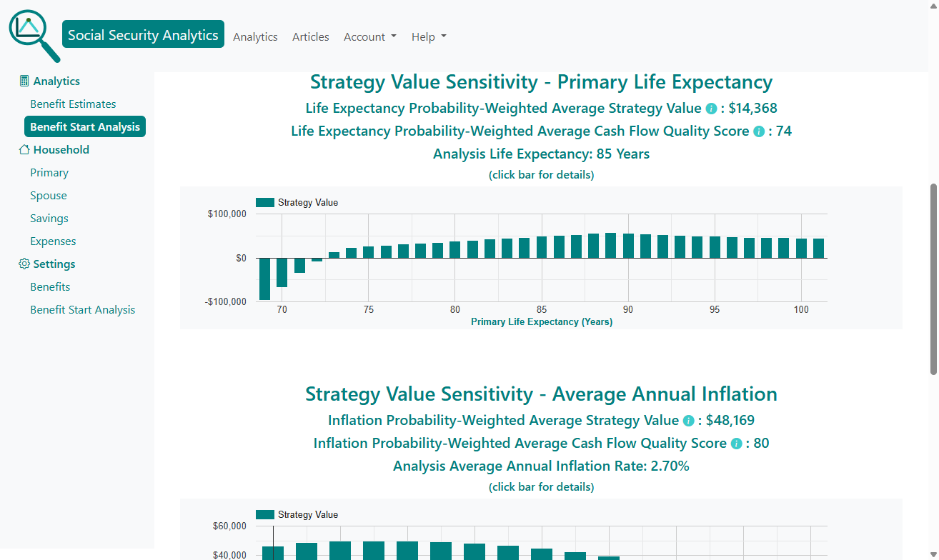
Task: Click the home icon next to Household
Action: (24, 149)
